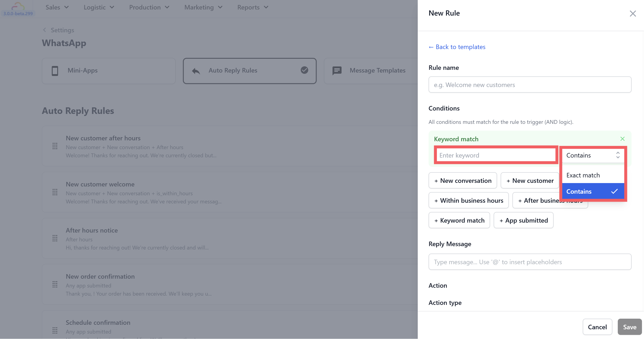Click Back to templates link

click(457, 47)
